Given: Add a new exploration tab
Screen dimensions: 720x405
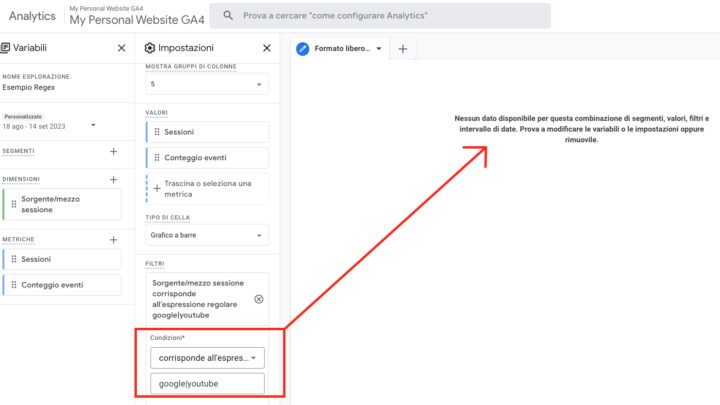Looking at the screenshot, I should (x=403, y=49).
